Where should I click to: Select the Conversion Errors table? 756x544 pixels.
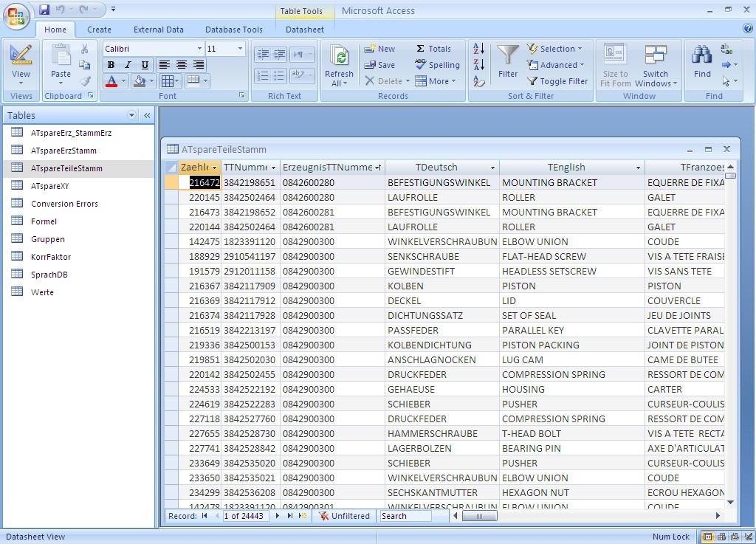65,204
